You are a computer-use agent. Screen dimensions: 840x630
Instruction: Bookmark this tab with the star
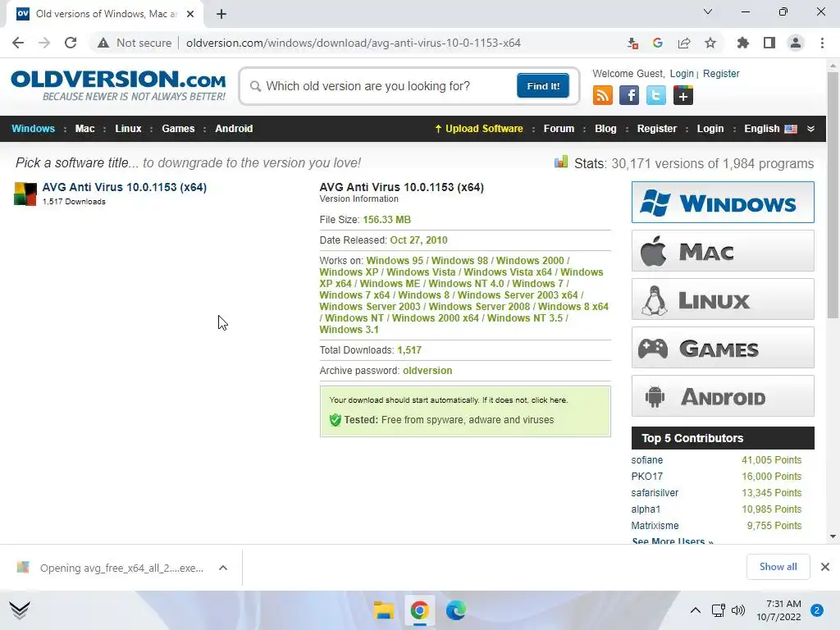710,43
